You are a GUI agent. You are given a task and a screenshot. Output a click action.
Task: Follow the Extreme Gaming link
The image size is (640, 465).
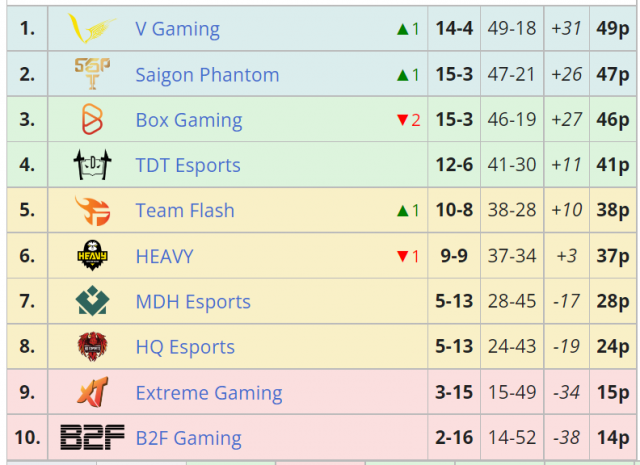point(209,393)
